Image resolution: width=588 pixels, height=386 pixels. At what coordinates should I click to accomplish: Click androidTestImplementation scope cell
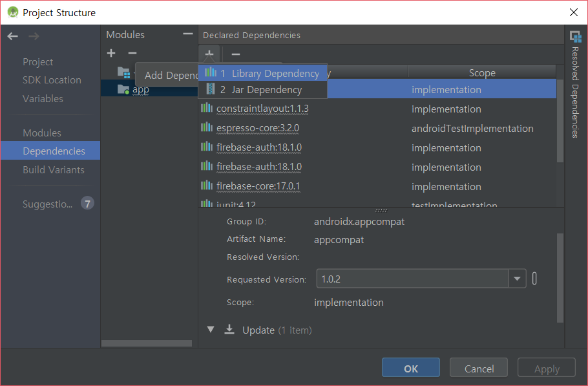472,128
